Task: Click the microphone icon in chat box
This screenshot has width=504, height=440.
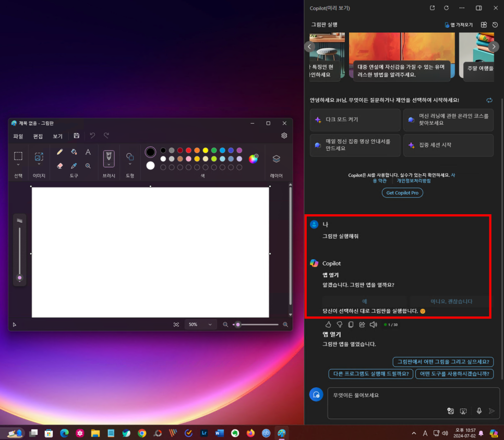Action: [479, 411]
